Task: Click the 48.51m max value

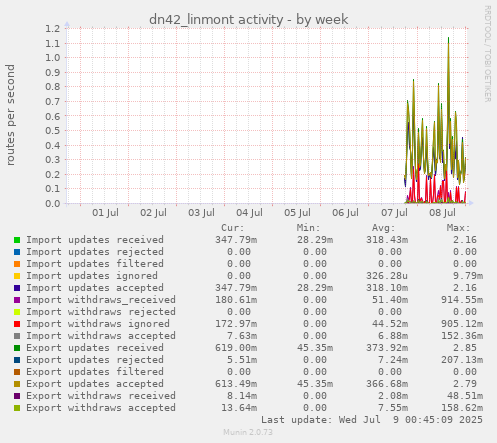Action: tap(465, 396)
